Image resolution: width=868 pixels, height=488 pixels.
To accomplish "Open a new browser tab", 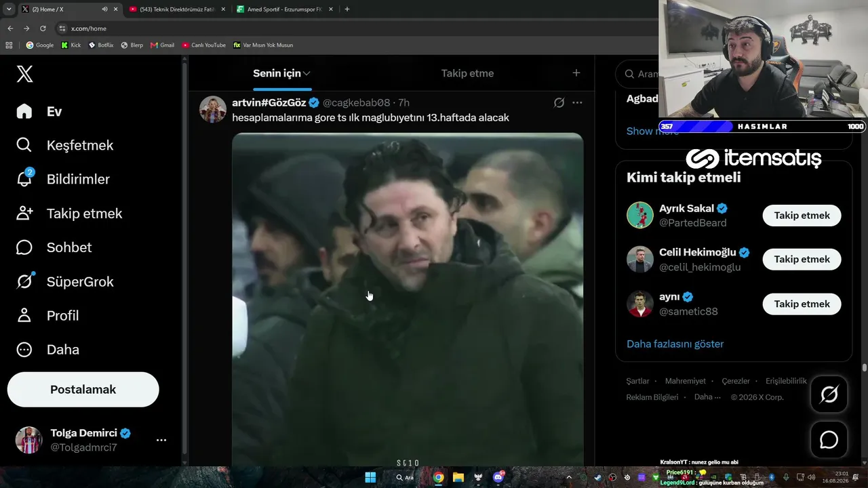I will [347, 9].
